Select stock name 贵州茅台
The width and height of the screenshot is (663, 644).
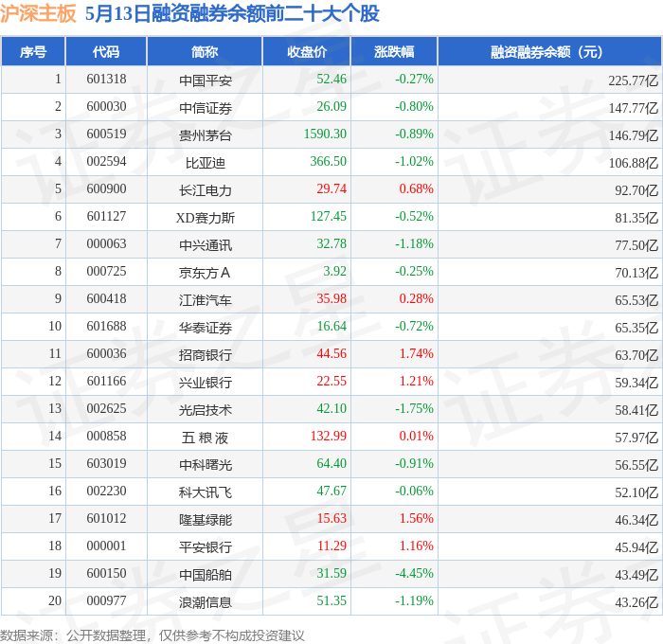[206, 135]
